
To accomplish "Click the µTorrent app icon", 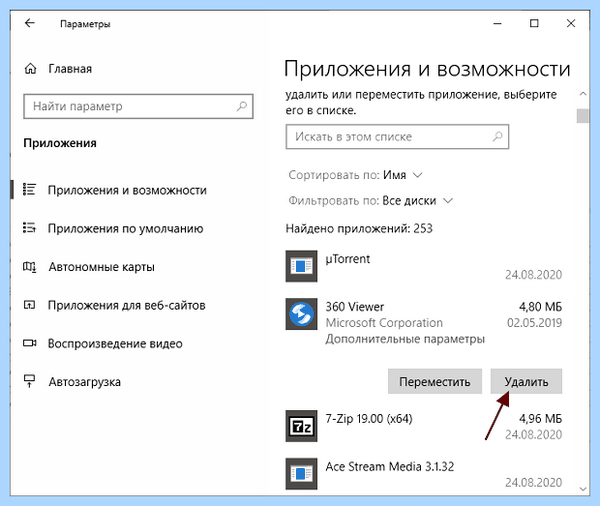I will (x=301, y=266).
